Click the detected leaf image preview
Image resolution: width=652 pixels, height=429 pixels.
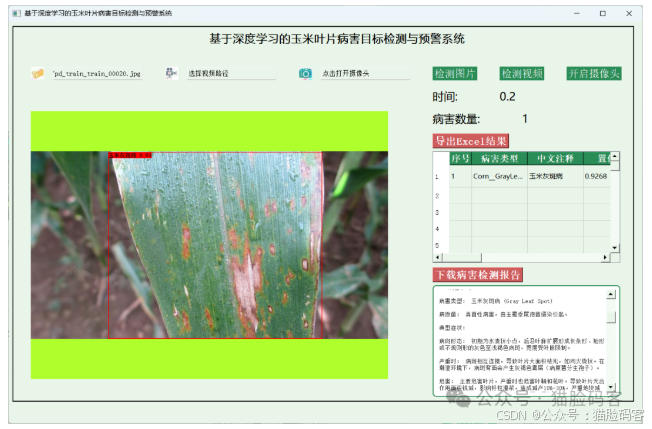click(209, 245)
